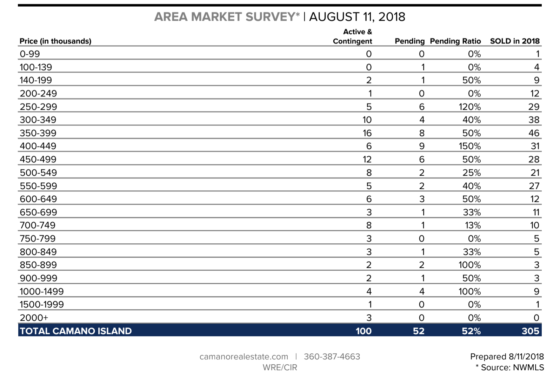The height and width of the screenshot is (392, 560).
Task: Select the 1000-1499 price range label
Action: point(42,291)
